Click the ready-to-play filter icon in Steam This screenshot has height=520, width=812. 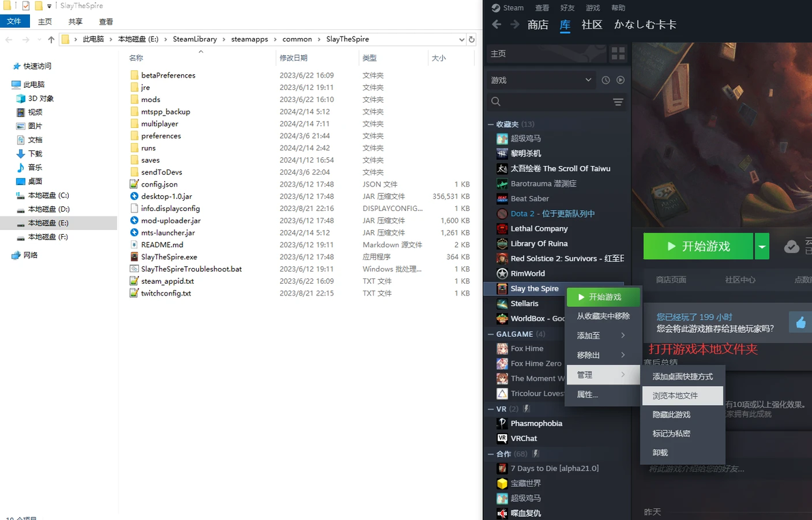(621, 80)
